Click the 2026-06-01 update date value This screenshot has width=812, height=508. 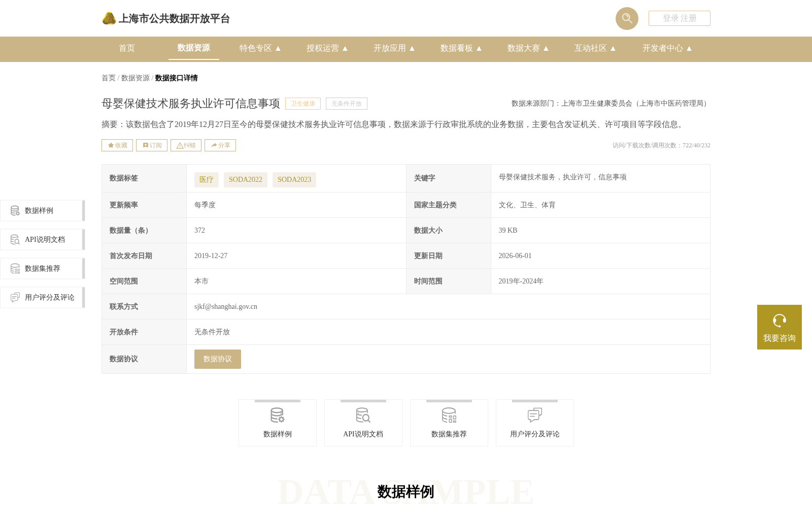tap(515, 256)
